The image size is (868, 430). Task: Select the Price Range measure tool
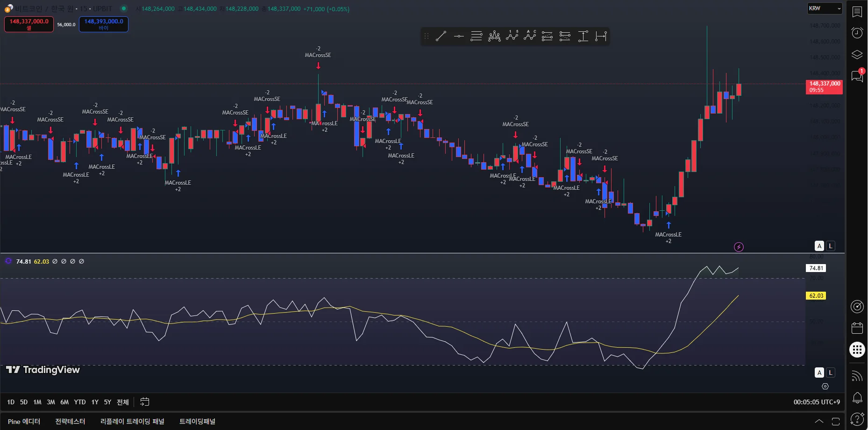(583, 36)
